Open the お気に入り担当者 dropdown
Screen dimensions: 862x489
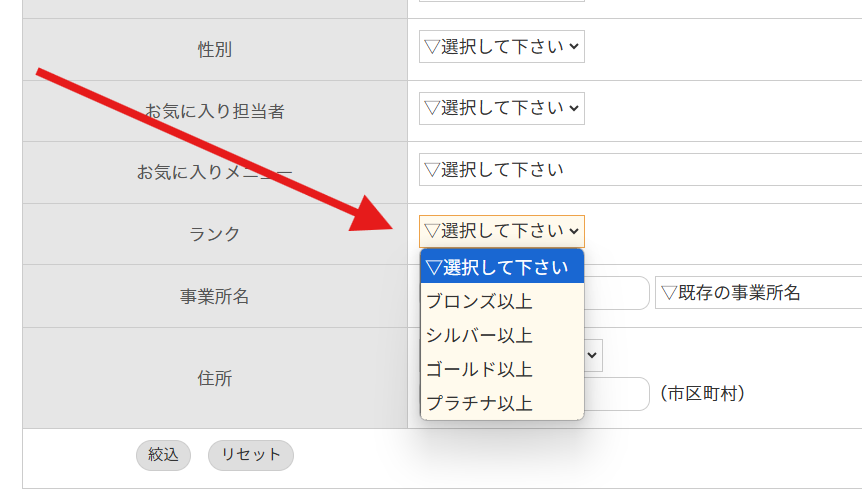pyautogui.click(x=501, y=108)
